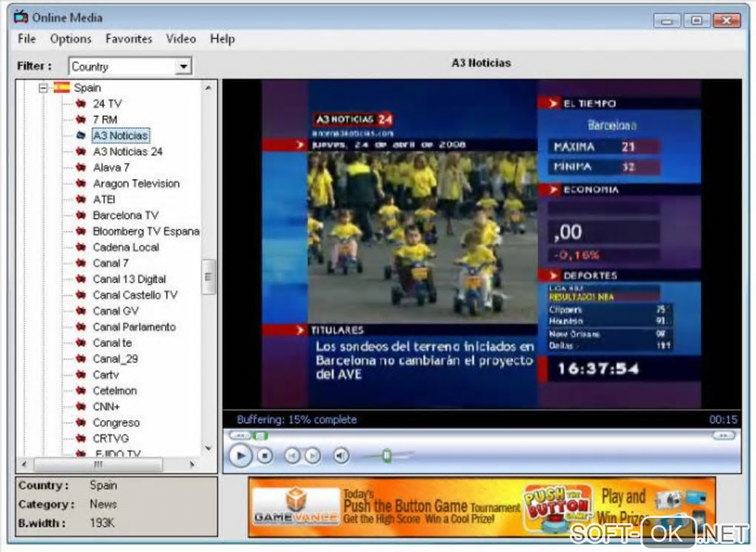Image resolution: width=756 pixels, height=552 pixels.
Task: Click the video playback area
Action: (482, 245)
